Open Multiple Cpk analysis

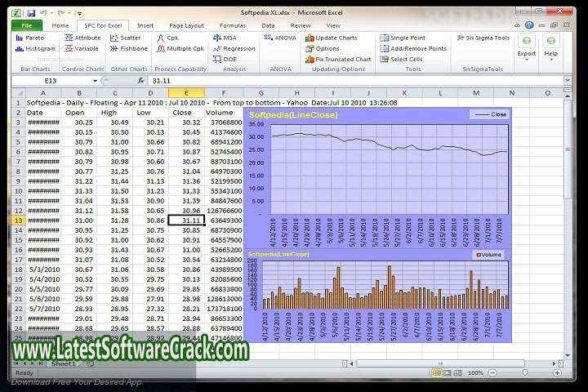[180, 49]
